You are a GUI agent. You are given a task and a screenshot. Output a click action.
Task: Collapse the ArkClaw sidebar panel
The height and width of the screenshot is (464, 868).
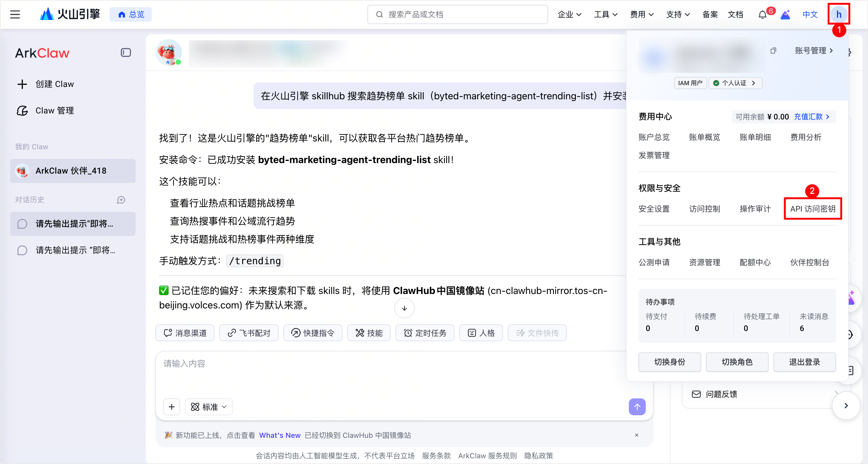(x=126, y=53)
